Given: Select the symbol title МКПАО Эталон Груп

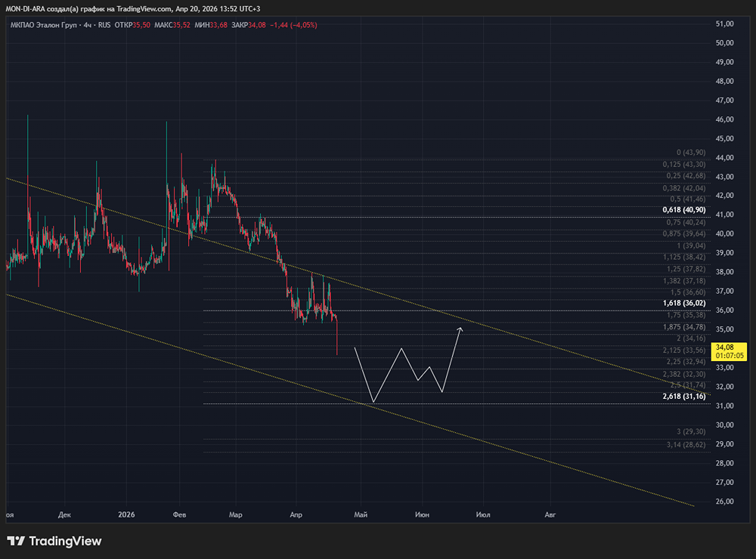Looking at the screenshot, I should click(43, 25).
